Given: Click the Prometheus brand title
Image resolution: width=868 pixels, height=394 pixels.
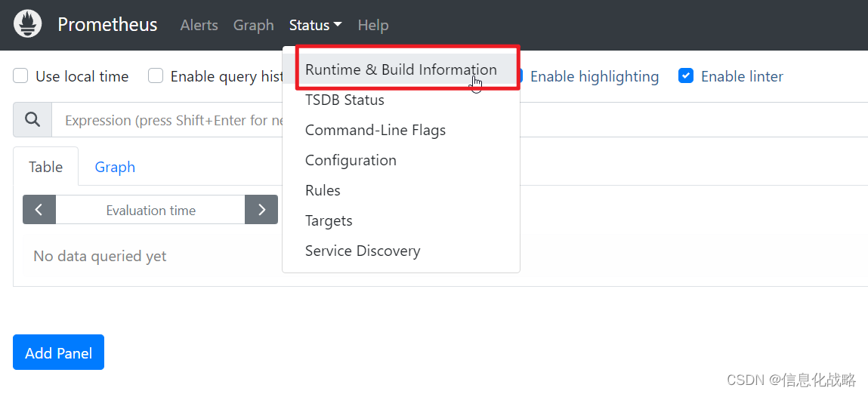Looking at the screenshot, I should coord(107,25).
